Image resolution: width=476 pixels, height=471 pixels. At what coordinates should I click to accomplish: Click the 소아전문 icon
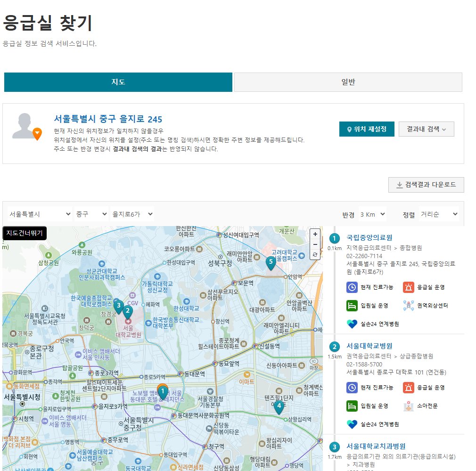[x=409, y=406]
